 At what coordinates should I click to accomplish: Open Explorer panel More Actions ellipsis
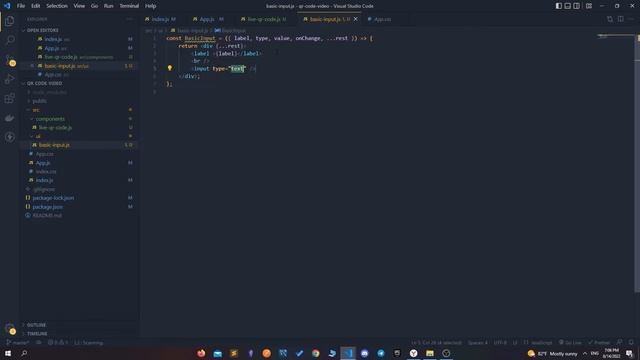pos(129,19)
